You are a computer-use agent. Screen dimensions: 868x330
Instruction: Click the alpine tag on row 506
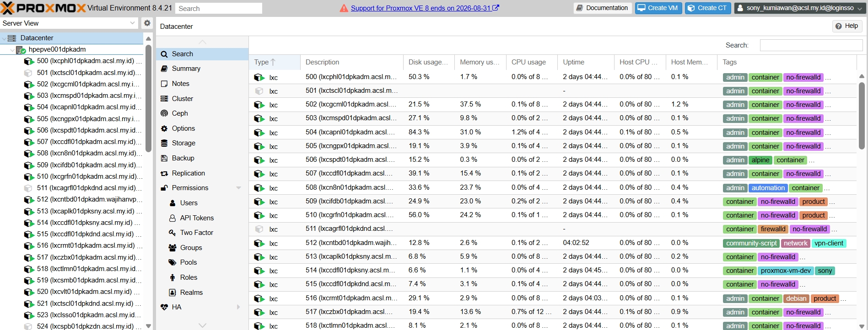click(760, 160)
